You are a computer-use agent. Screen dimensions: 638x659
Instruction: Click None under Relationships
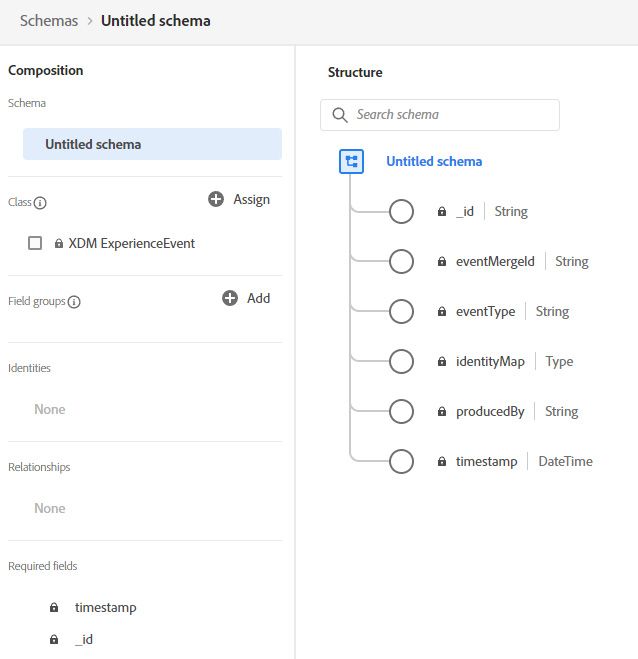(50, 508)
